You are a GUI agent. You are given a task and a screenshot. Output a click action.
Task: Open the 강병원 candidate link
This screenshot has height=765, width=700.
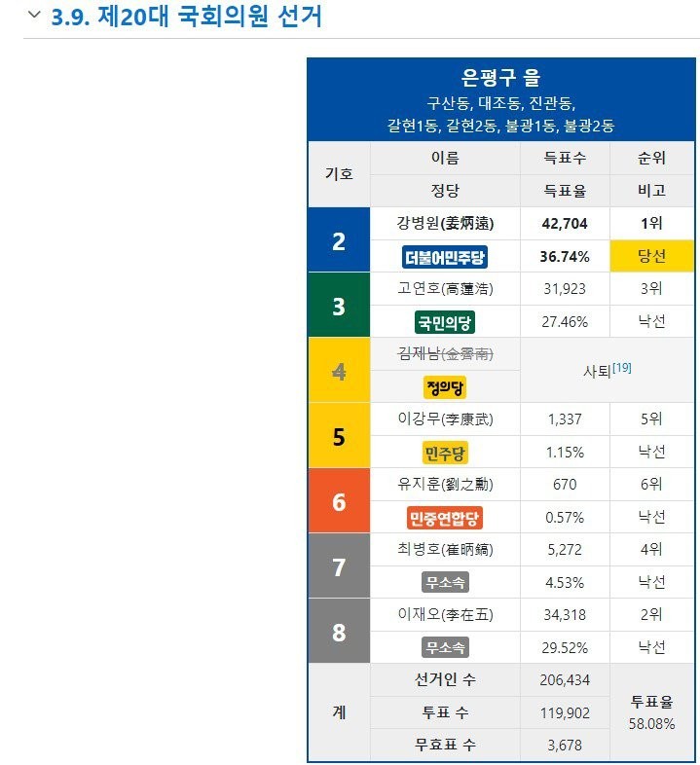click(418, 224)
